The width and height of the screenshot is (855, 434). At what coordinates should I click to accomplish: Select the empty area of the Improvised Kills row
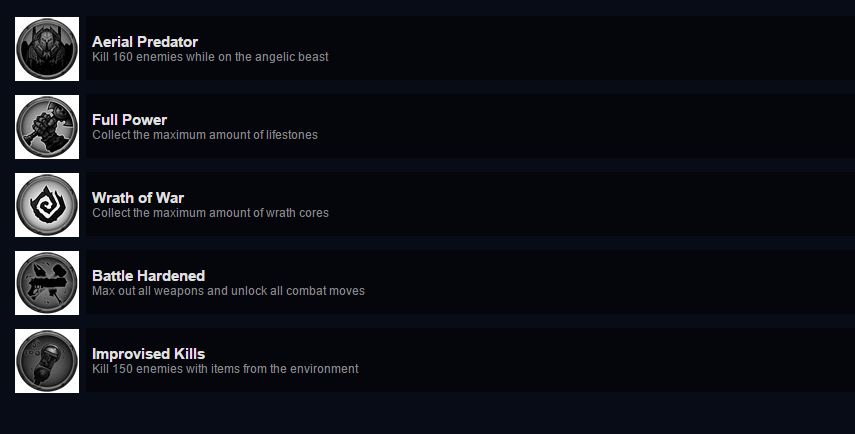point(607,360)
